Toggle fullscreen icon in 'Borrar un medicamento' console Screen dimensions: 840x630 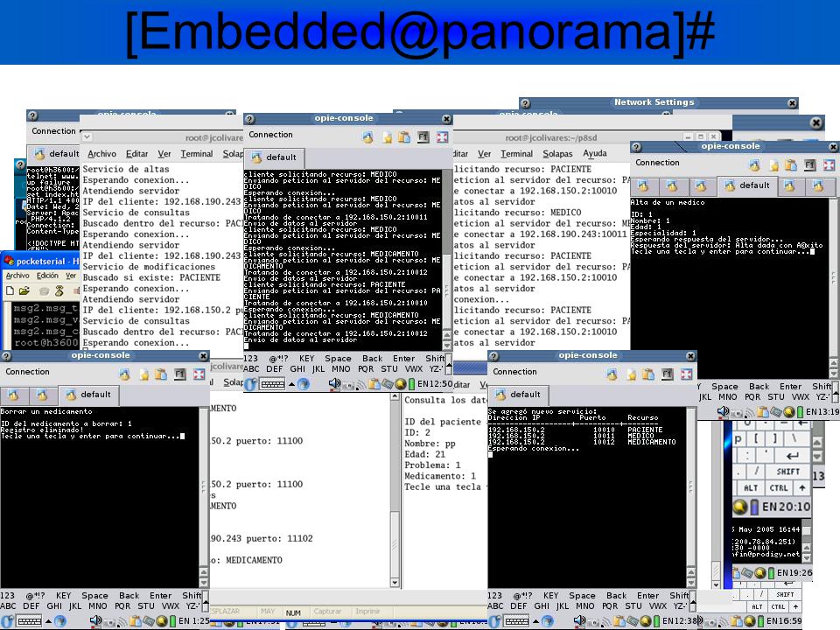pyautogui.click(x=199, y=374)
